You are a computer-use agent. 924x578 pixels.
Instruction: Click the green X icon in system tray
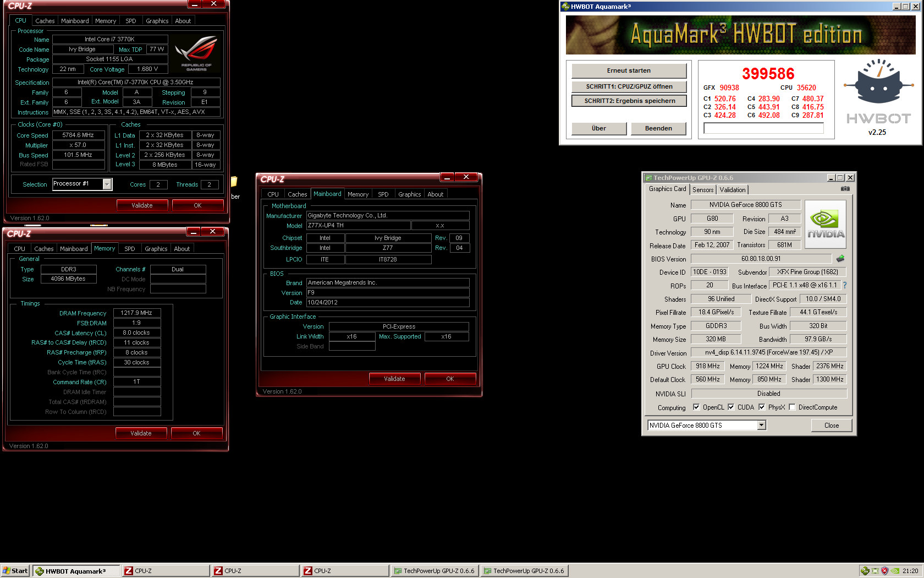pos(875,571)
